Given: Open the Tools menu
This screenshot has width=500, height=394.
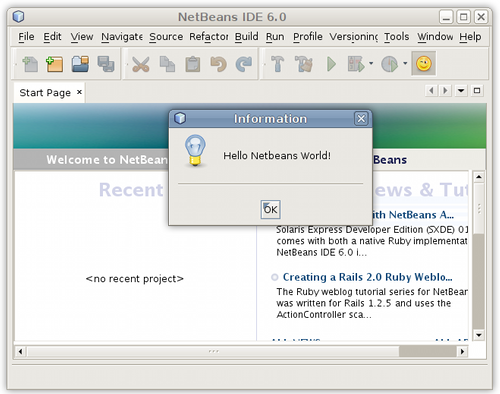Looking at the screenshot, I should coord(396,36).
